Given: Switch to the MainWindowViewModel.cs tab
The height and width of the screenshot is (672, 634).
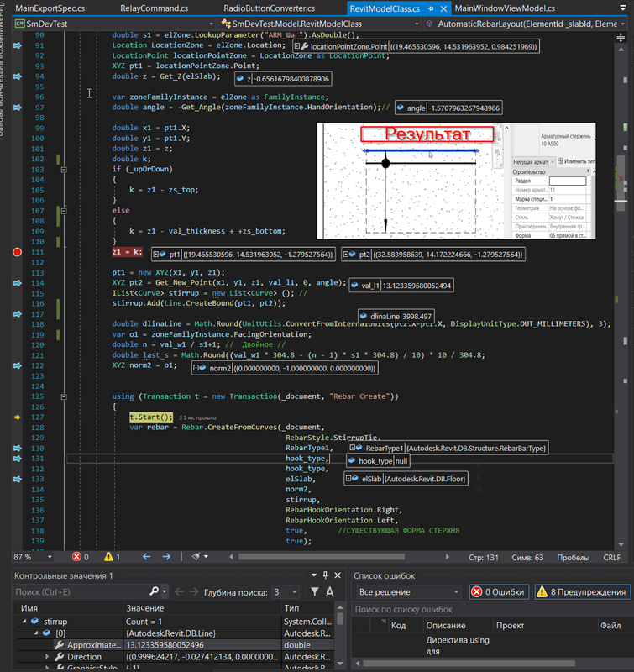Looking at the screenshot, I should pyautogui.click(x=505, y=8).
